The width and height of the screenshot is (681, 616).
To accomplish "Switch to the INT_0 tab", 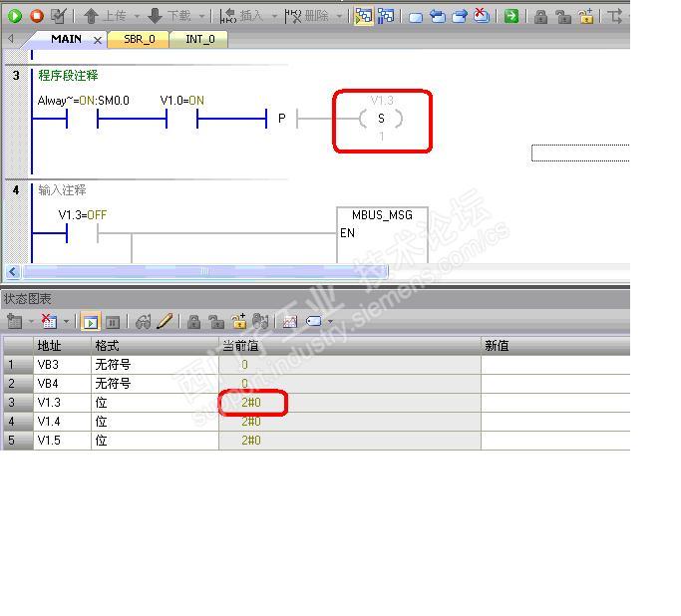I will coord(199,40).
